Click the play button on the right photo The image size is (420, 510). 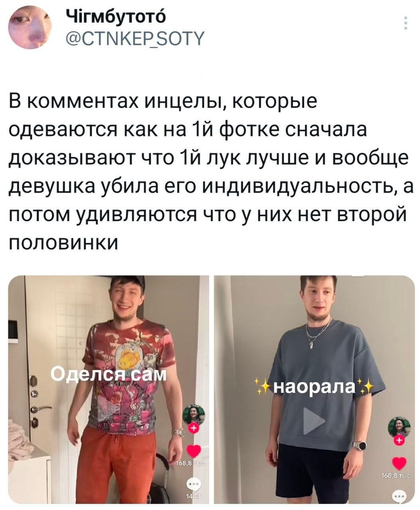point(314,420)
